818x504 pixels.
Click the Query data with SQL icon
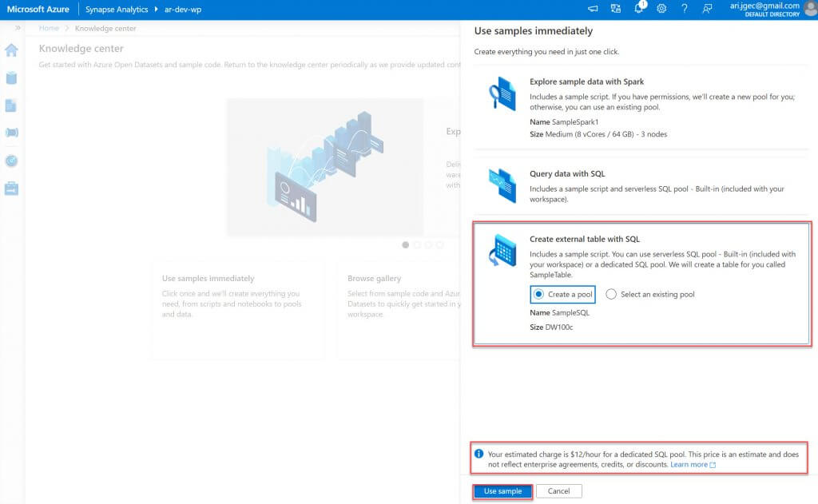[502, 186]
